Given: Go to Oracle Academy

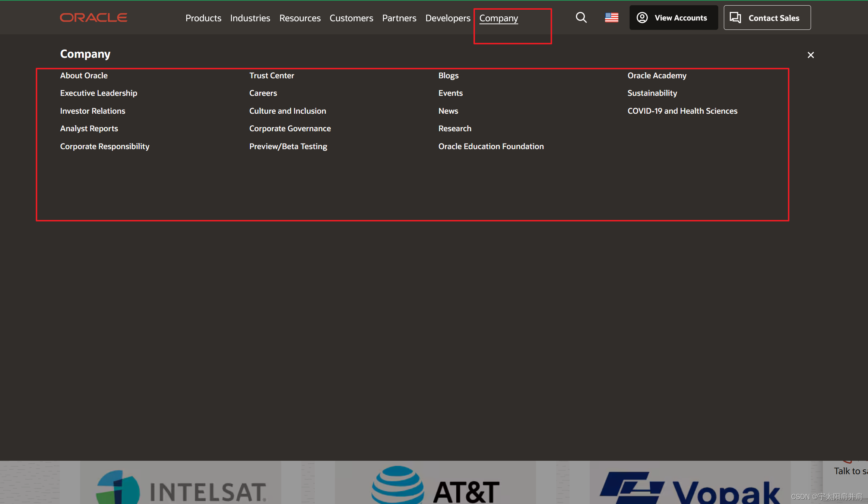Looking at the screenshot, I should tap(657, 75).
